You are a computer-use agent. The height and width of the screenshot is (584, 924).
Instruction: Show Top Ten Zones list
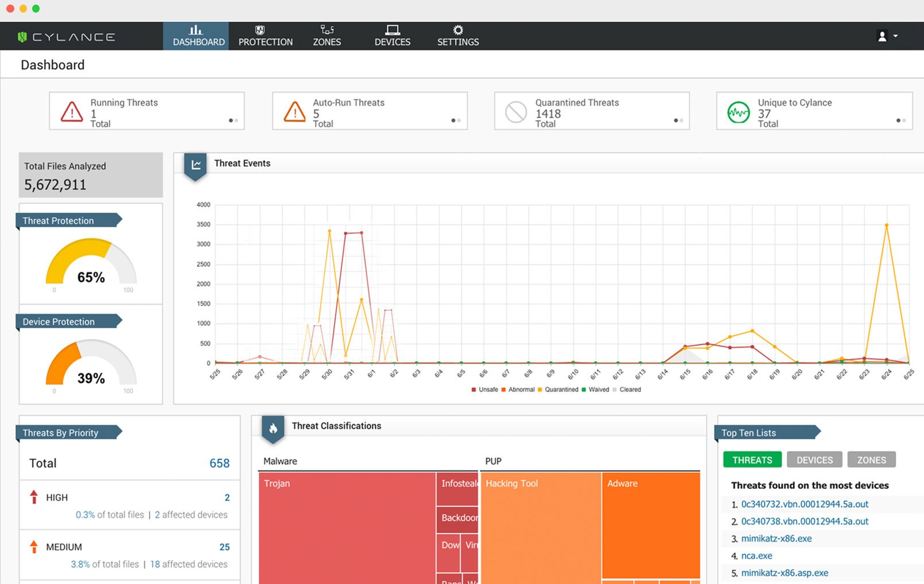871,460
